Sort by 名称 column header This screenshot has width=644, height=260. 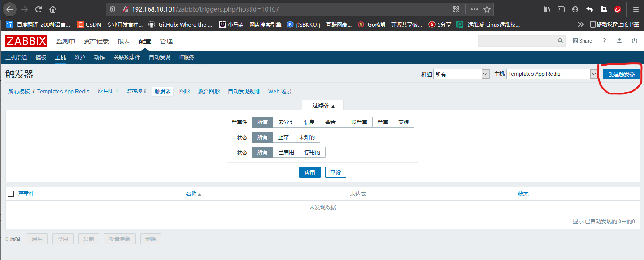[x=193, y=194]
